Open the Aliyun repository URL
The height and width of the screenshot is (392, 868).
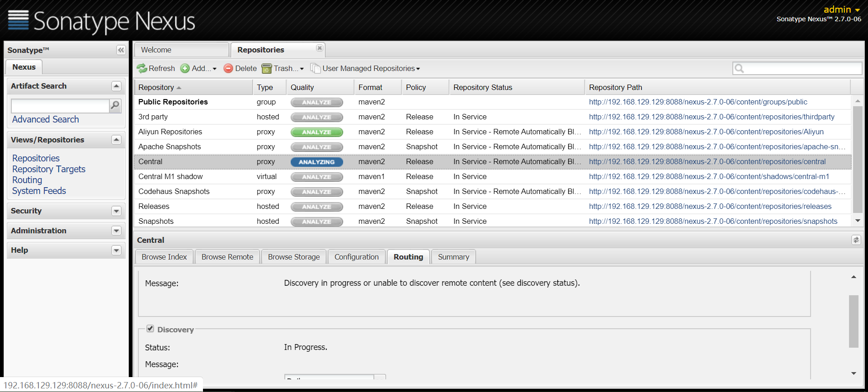coord(706,132)
